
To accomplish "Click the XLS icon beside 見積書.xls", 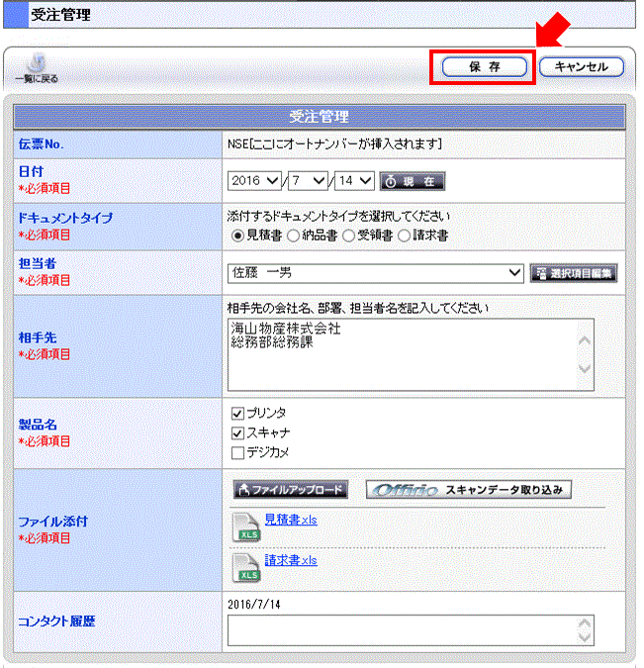I will pos(245,527).
